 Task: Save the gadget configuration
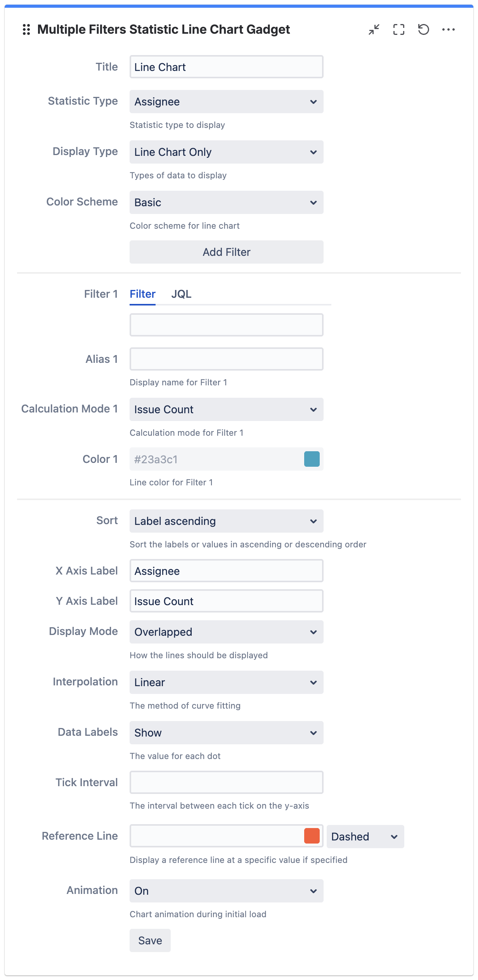[150, 940]
